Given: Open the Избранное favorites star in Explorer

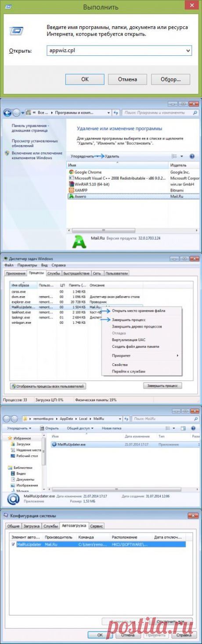Looking at the screenshot, I should click(10, 438).
